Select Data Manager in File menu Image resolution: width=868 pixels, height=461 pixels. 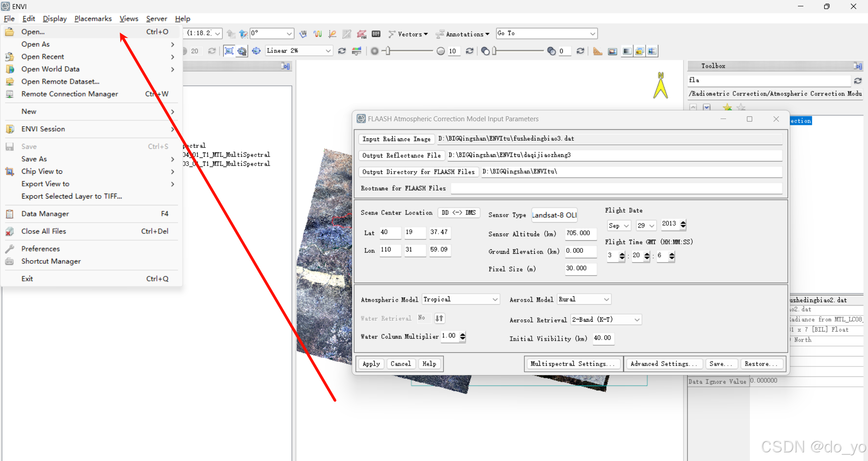pyautogui.click(x=91, y=214)
